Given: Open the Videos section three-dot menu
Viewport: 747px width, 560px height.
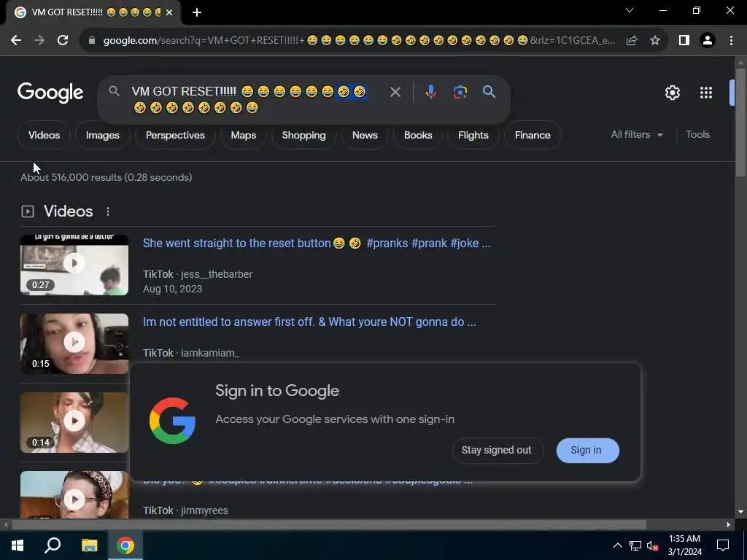Looking at the screenshot, I should click(108, 211).
